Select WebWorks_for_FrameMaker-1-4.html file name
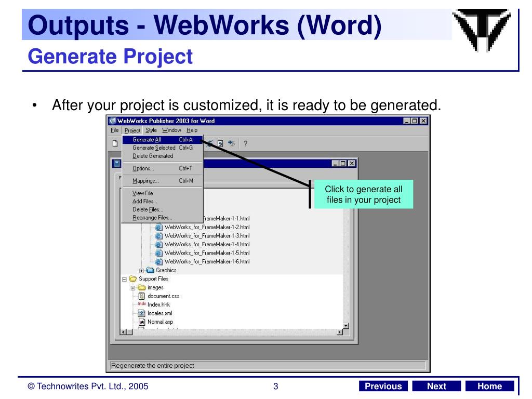532x399 pixels. tap(207, 244)
